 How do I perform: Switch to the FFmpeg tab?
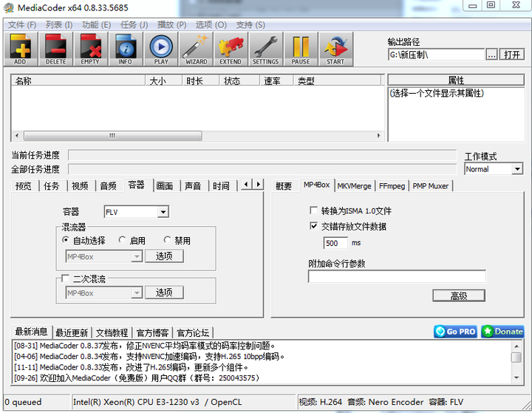(392, 186)
